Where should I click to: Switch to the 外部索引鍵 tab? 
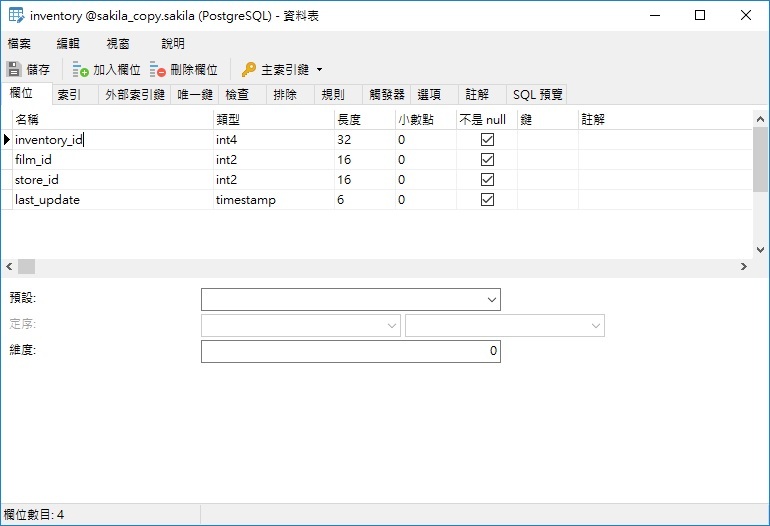[134, 95]
